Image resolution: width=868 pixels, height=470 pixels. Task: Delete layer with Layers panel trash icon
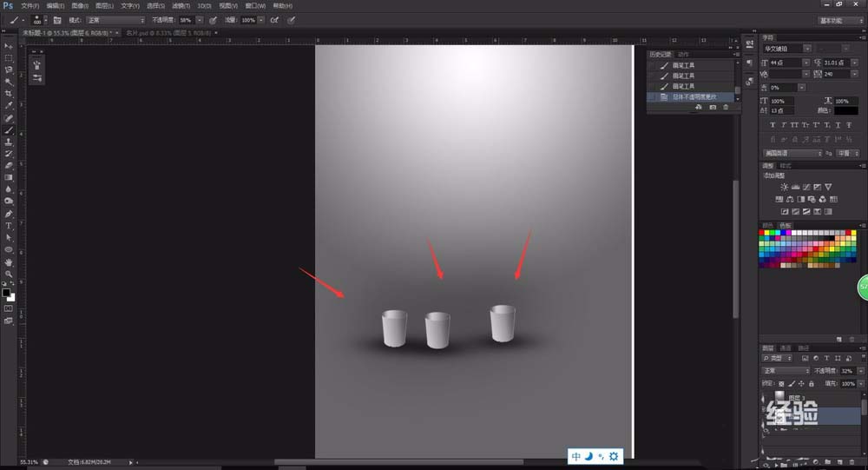click(x=852, y=462)
